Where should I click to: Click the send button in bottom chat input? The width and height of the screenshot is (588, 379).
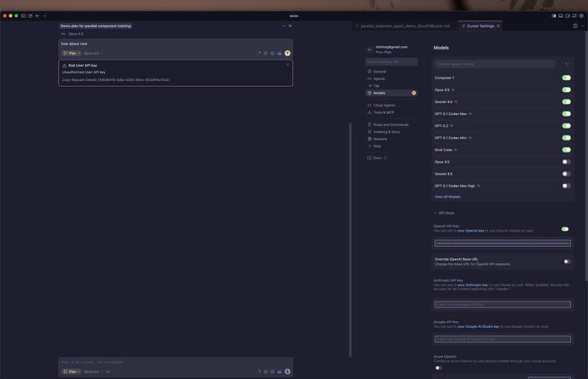(287, 371)
